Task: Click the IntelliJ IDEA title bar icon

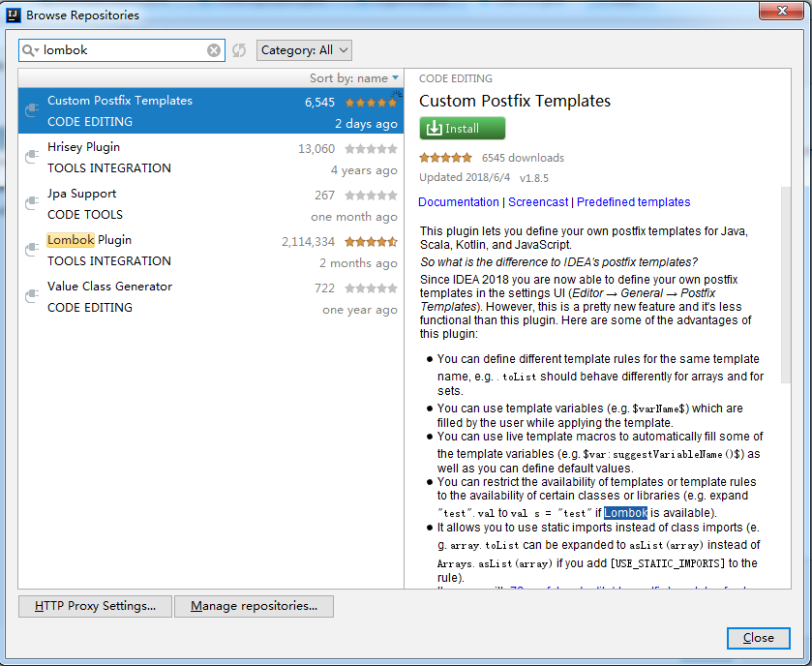Action: click(x=13, y=15)
